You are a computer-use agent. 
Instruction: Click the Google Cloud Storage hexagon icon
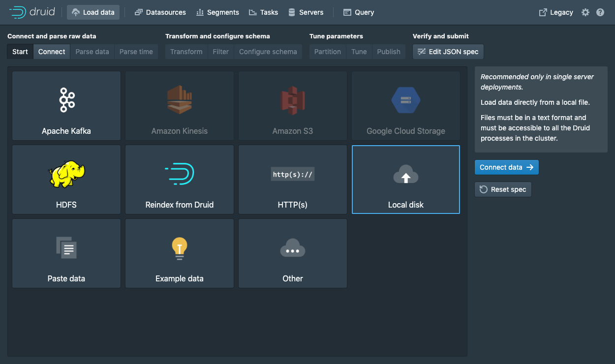(x=406, y=100)
